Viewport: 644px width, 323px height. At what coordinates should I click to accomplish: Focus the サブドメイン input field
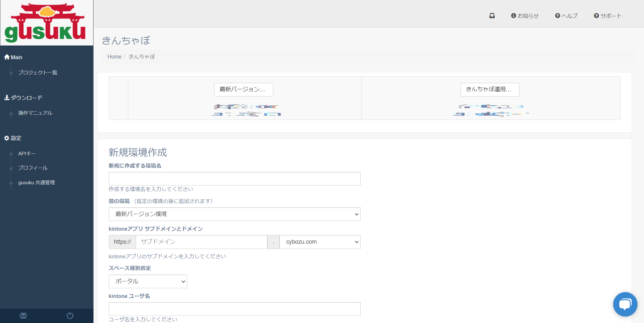201,242
